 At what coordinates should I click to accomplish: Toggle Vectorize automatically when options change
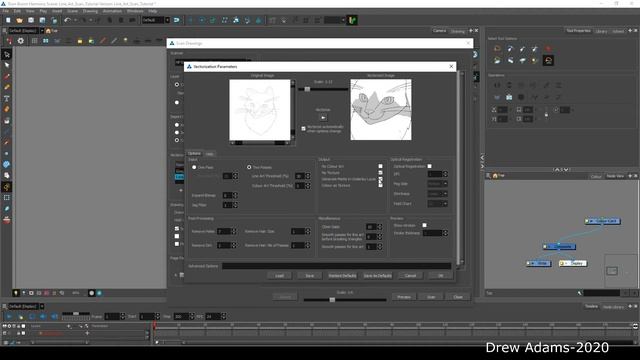(303, 129)
